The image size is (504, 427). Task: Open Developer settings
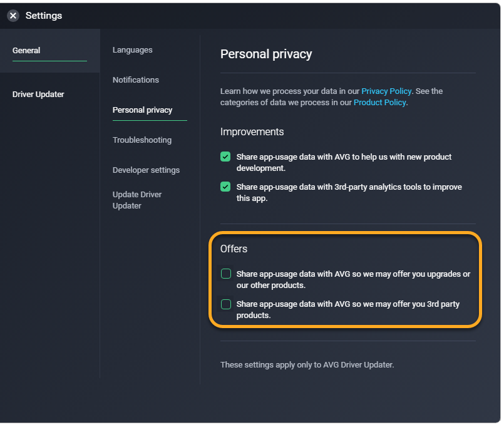(146, 170)
